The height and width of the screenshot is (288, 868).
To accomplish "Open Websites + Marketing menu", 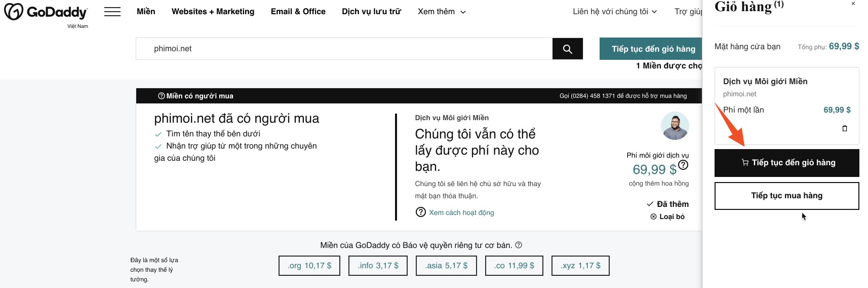I will (213, 12).
